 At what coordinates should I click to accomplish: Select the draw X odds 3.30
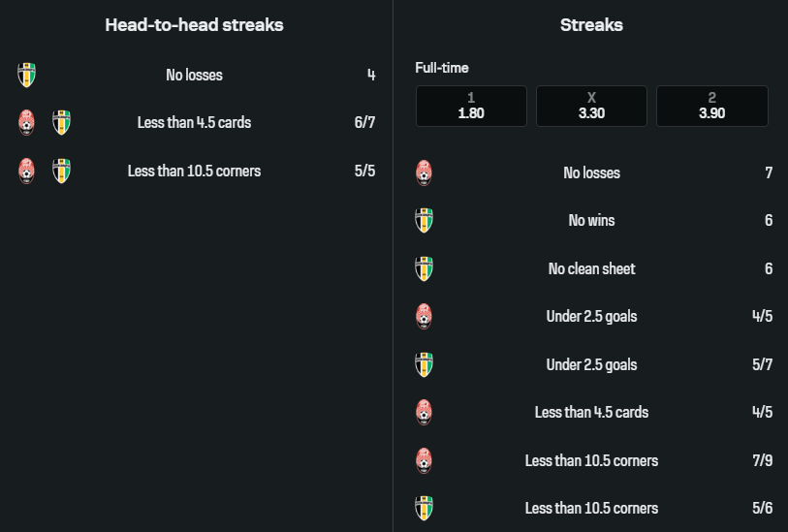(x=591, y=106)
